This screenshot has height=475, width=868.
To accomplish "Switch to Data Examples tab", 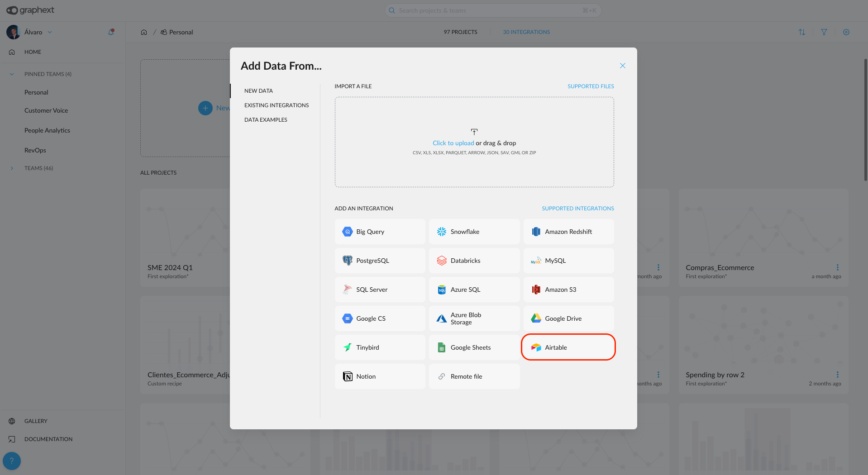I will pos(266,120).
